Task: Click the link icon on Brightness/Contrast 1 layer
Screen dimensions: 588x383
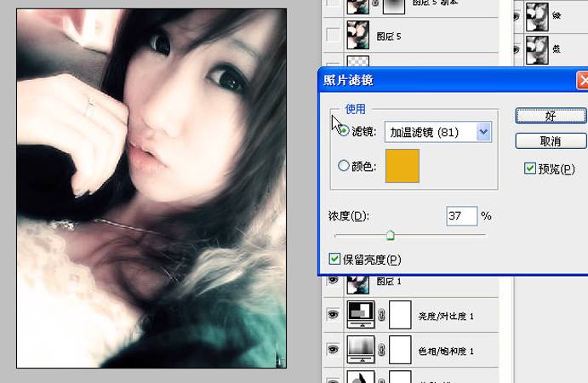Action: tap(381, 315)
